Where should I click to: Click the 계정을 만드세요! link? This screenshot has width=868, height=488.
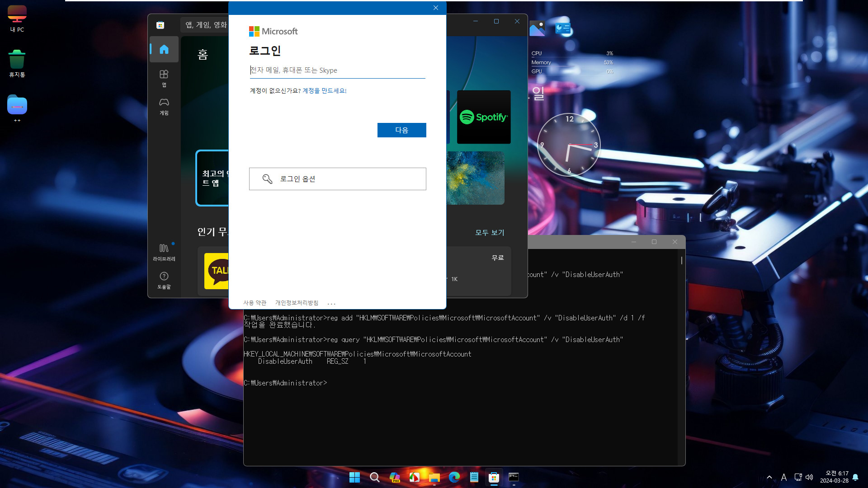(324, 91)
